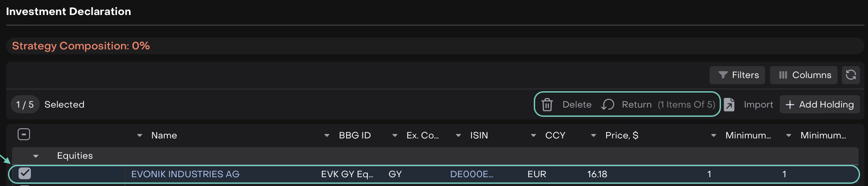Click the funnel icon in Filters

click(x=723, y=75)
